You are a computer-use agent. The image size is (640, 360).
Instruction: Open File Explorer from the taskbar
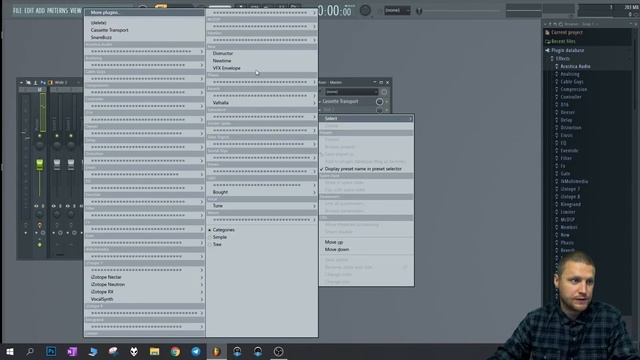154,351
